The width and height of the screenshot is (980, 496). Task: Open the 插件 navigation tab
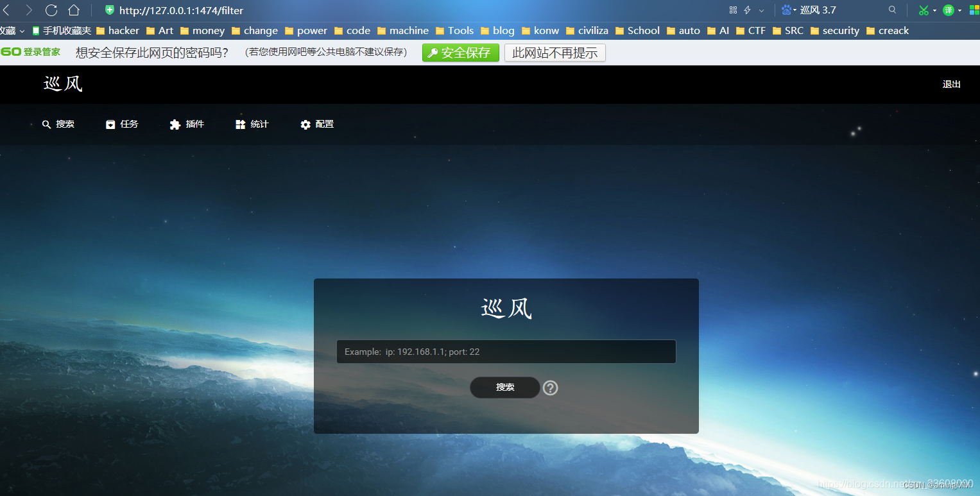point(187,124)
